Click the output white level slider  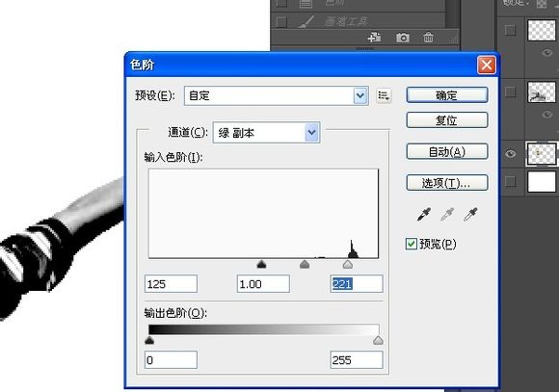378,340
